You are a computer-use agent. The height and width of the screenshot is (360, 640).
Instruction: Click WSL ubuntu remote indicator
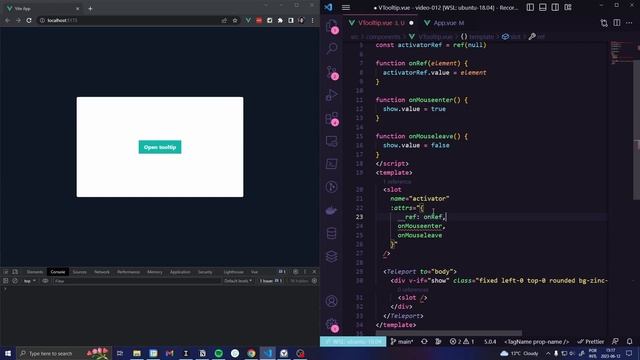tap(353, 342)
